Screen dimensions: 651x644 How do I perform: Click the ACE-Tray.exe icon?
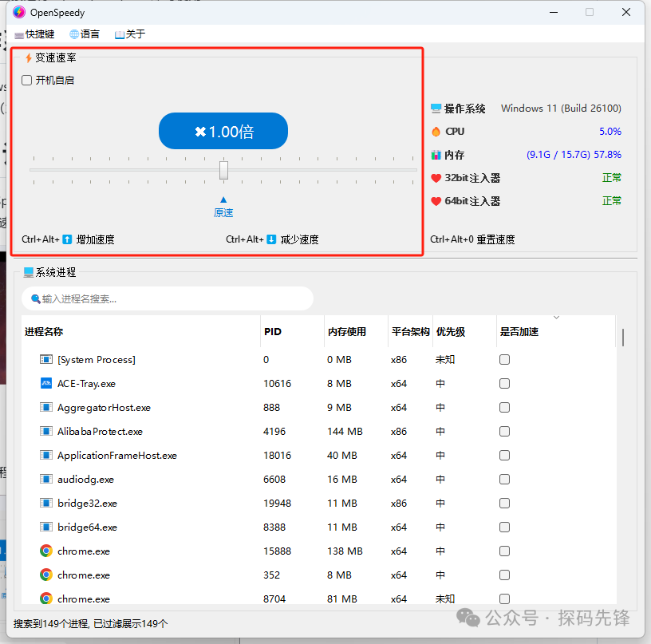click(x=46, y=383)
